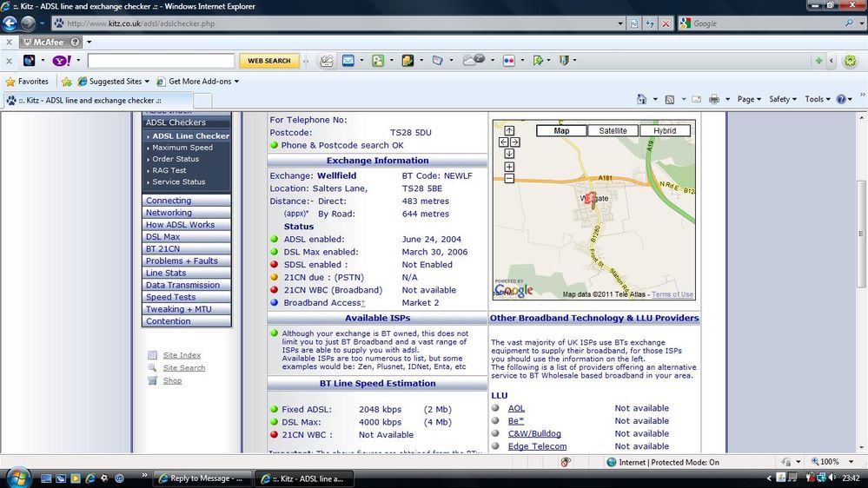Open the Site Index link

click(182, 355)
